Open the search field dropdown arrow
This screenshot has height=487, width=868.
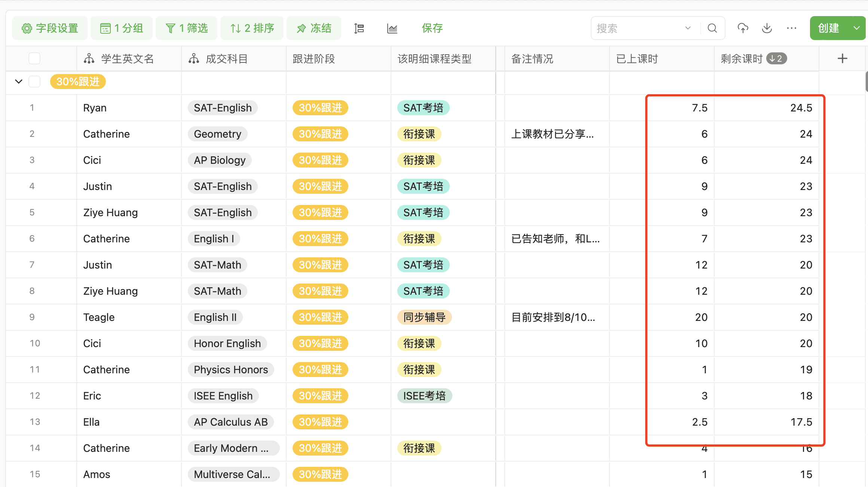tap(688, 28)
